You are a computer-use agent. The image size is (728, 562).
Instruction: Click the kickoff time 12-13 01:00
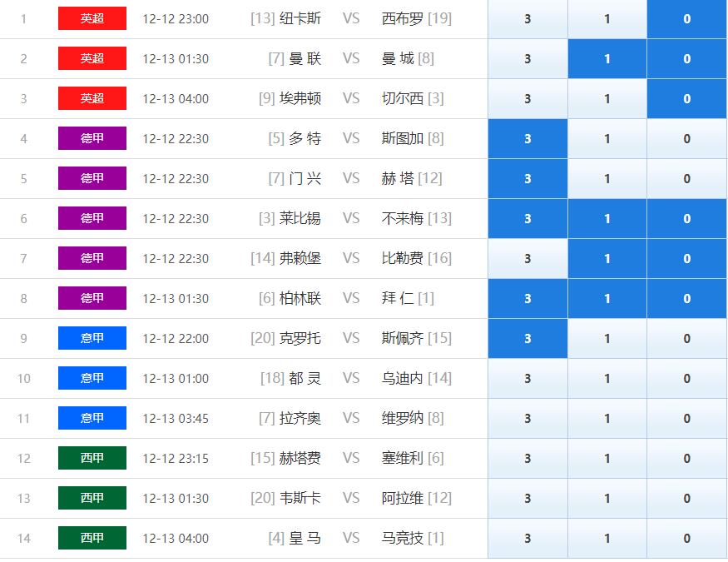click(x=176, y=379)
